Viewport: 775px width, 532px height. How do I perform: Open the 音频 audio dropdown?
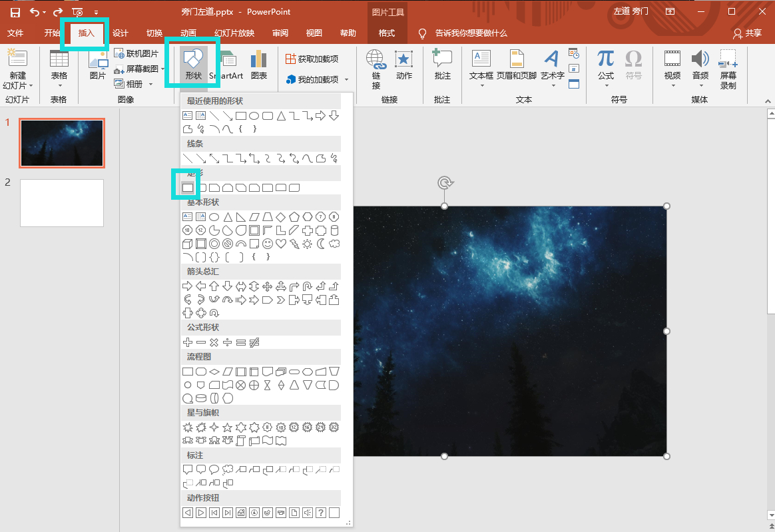click(x=700, y=86)
